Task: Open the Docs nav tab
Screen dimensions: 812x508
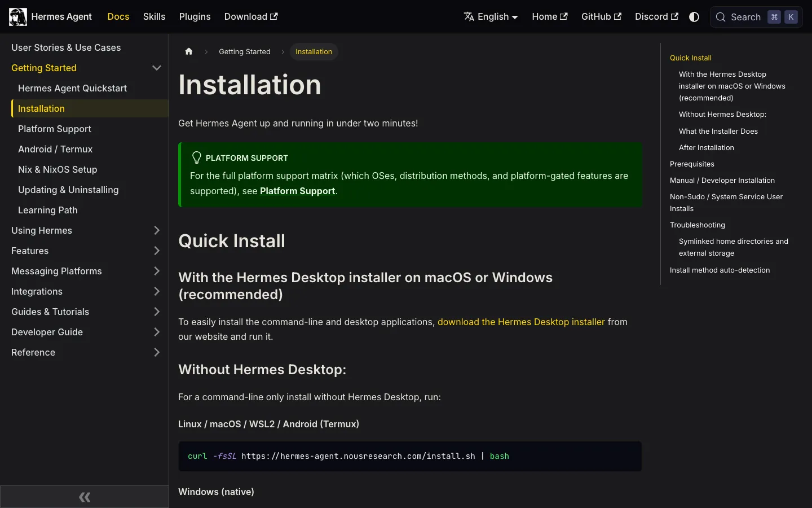Action: tap(118, 17)
